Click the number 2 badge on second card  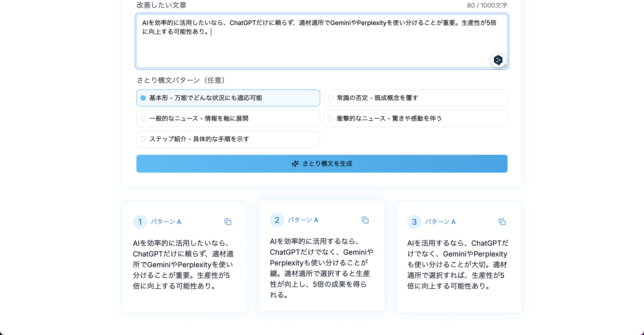pos(277,220)
